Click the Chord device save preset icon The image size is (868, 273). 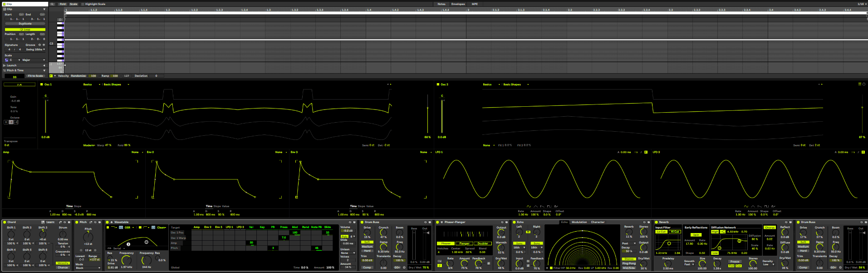pos(69,222)
